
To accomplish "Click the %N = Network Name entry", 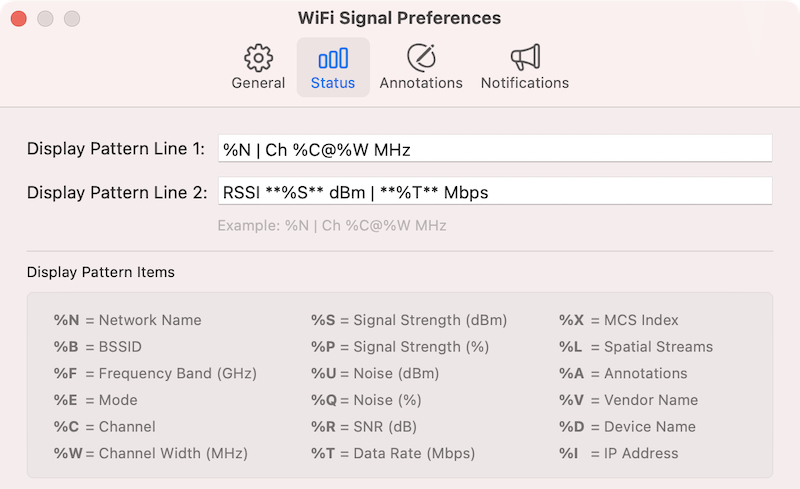I will click(128, 320).
